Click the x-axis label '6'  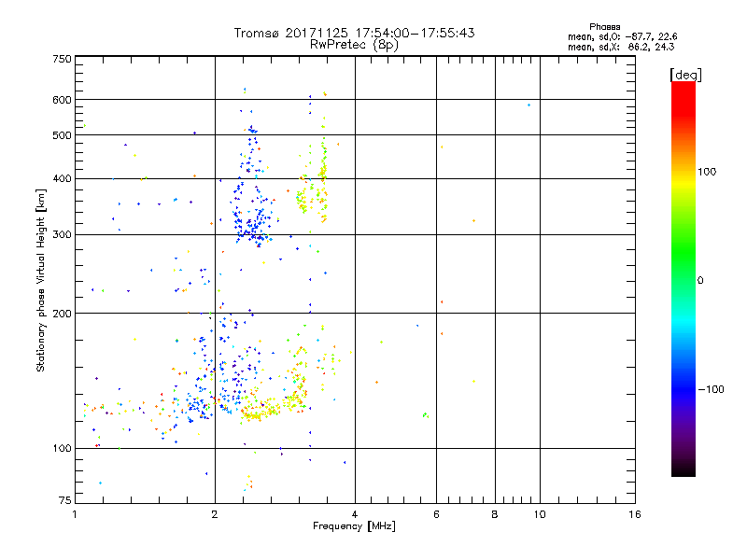coord(436,514)
